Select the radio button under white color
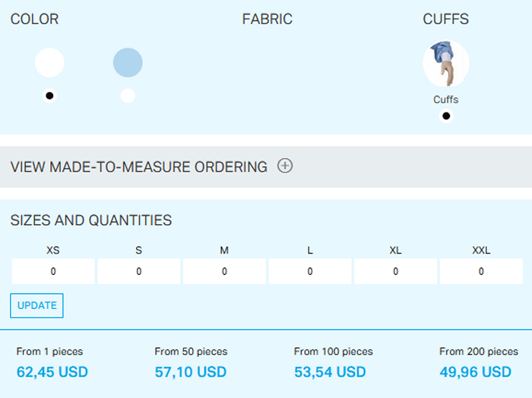Screen dimensions: 532x398 click(49, 96)
